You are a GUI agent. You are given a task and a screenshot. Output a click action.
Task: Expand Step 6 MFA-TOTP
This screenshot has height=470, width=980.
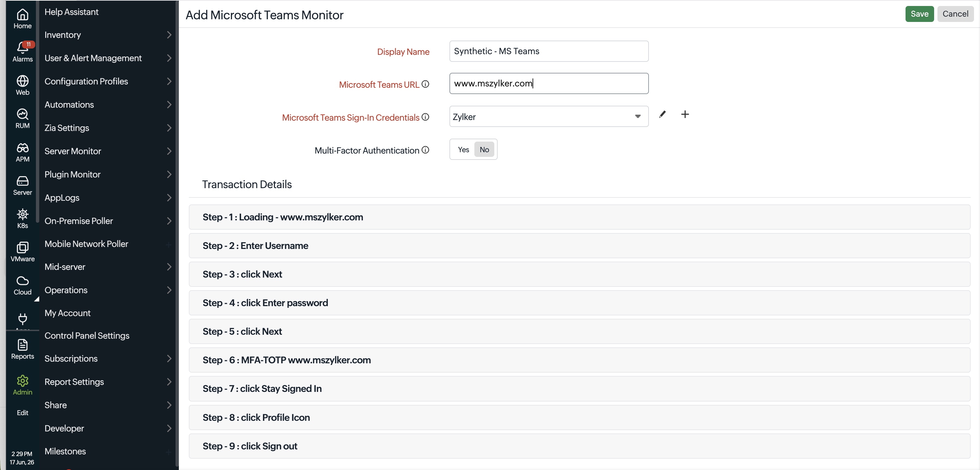click(579, 360)
